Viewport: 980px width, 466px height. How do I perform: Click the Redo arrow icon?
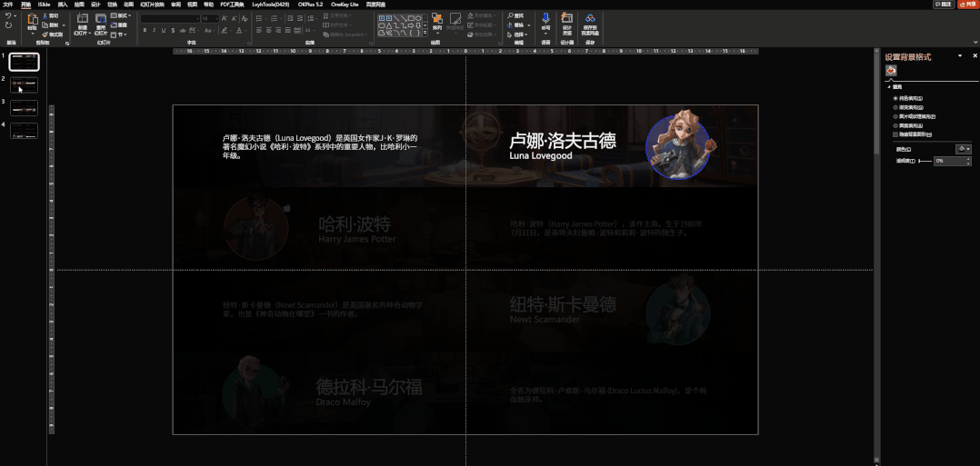(x=8, y=25)
